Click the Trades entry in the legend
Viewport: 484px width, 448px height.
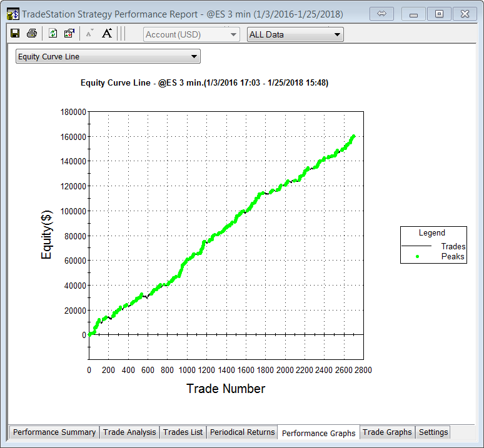[453, 246]
